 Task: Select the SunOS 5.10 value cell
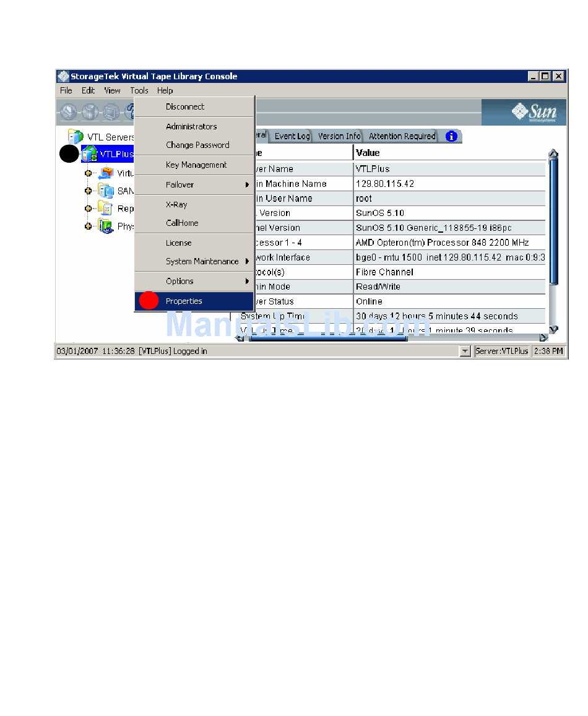[449, 213]
